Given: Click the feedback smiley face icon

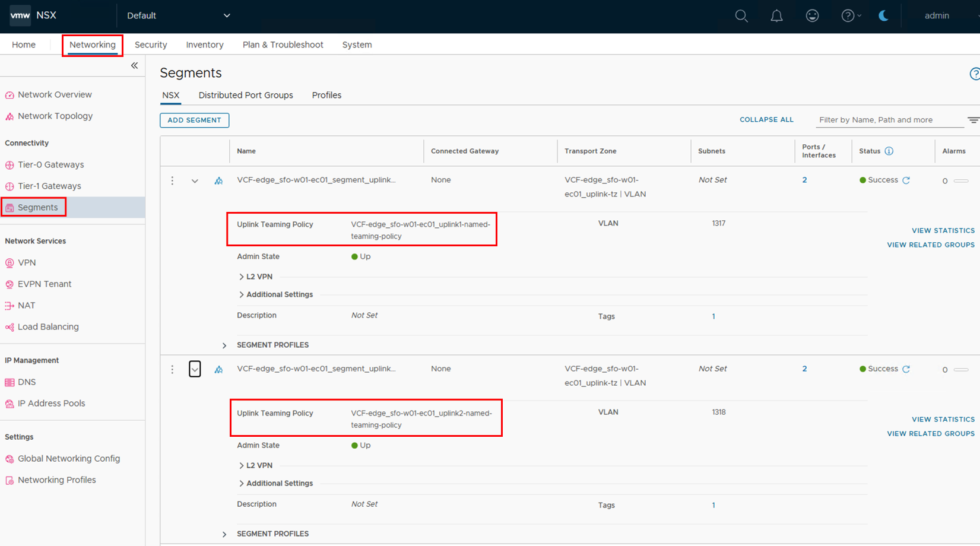Looking at the screenshot, I should point(812,16).
